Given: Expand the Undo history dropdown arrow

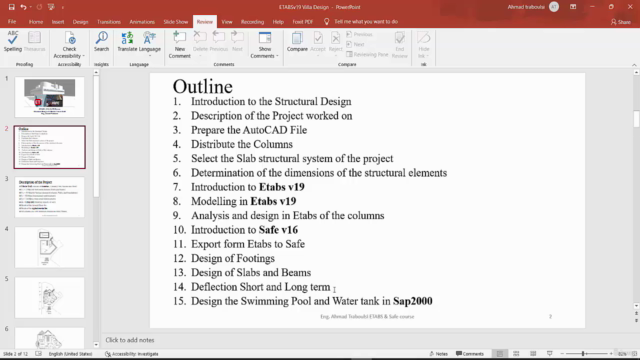Looking at the screenshot, I should point(31,7).
